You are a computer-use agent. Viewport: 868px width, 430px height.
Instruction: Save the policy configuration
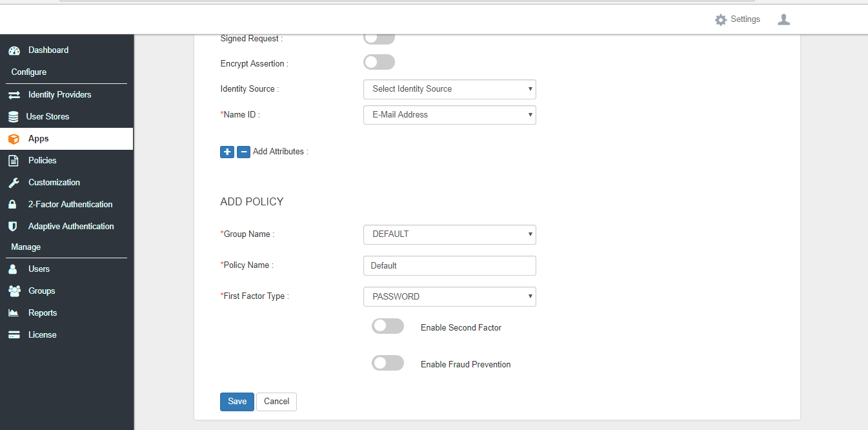[236, 401]
